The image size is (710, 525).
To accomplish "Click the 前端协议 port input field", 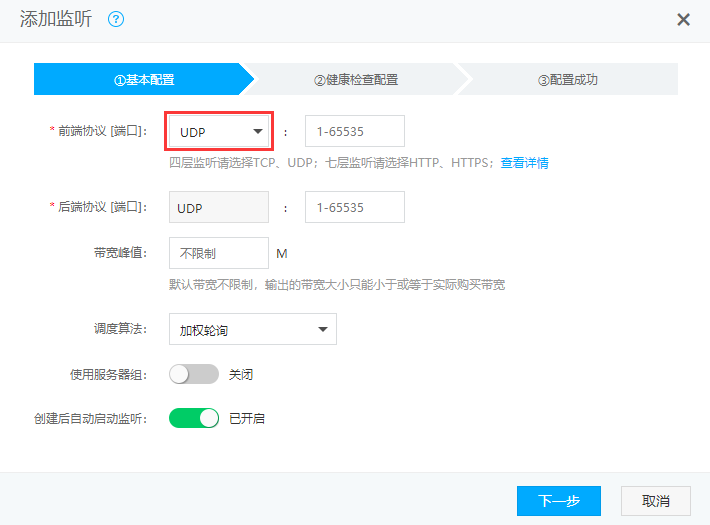I will pos(354,131).
